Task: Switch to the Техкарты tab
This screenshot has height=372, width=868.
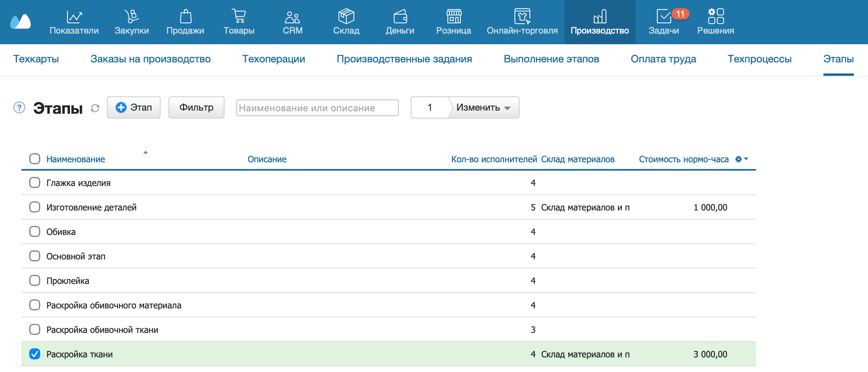Action: [x=36, y=59]
